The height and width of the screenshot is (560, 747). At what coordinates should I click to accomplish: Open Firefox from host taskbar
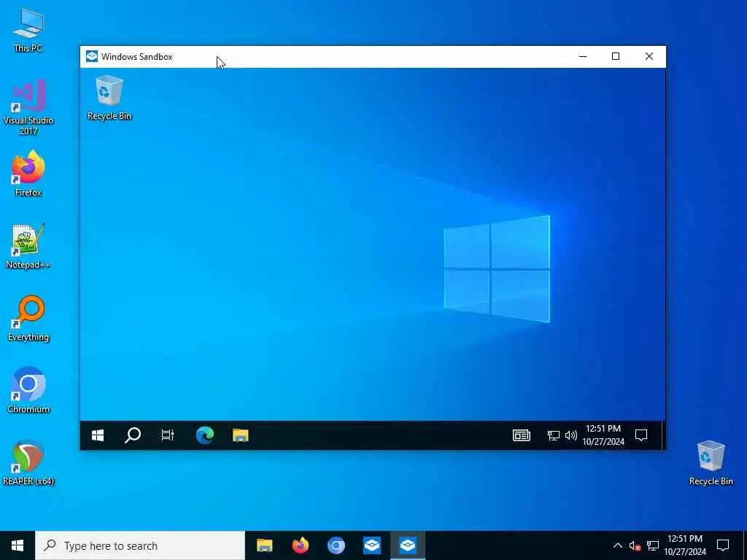click(300, 545)
